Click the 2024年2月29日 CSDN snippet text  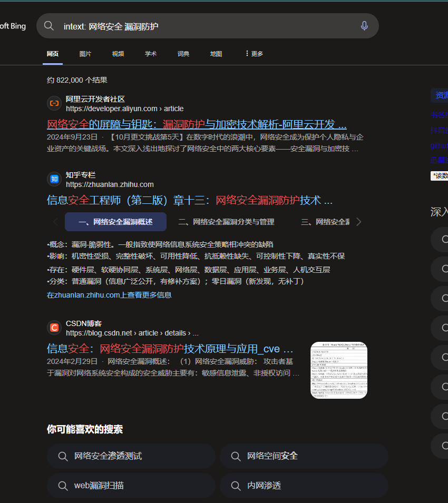coord(173,367)
